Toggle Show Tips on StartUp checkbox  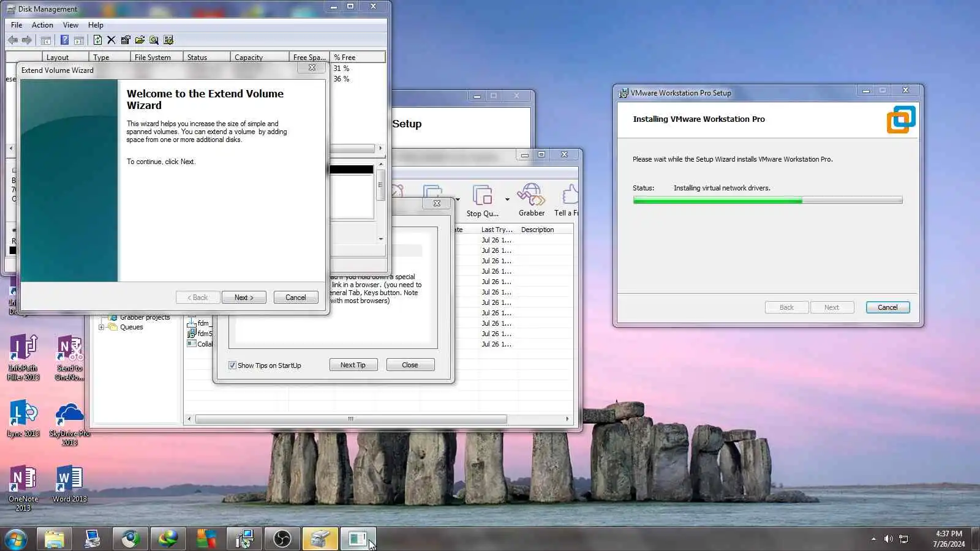232,365
